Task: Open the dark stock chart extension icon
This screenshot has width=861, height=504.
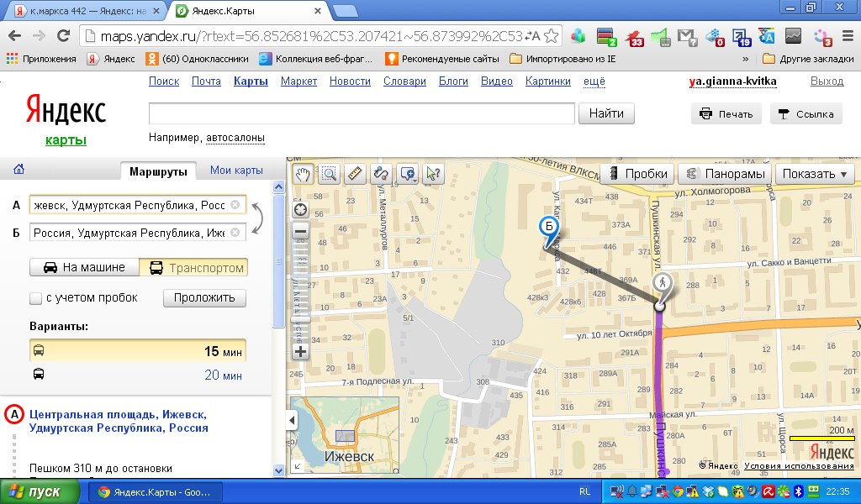Action: pos(793,36)
